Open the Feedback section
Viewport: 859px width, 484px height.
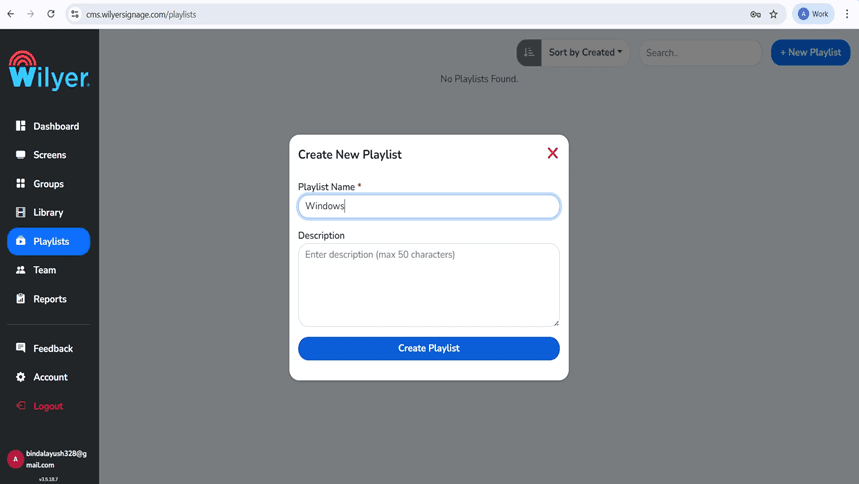[48, 349]
